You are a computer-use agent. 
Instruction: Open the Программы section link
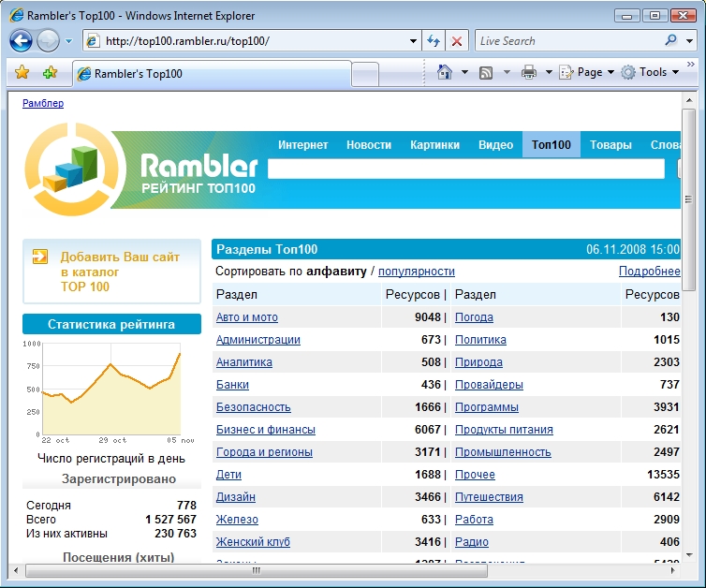487,407
